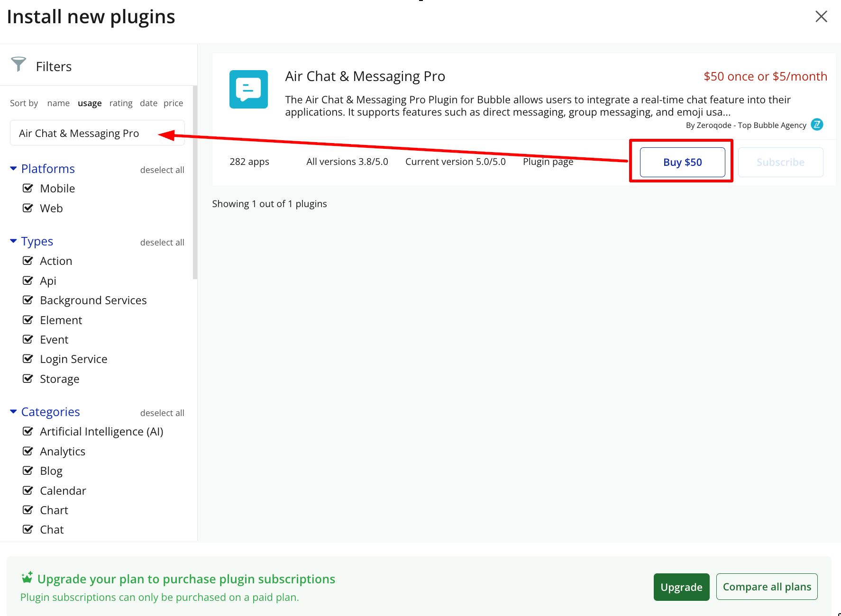The width and height of the screenshot is (841, 616).
Task: Click Compare all plans button
Action: coord(767,587)
